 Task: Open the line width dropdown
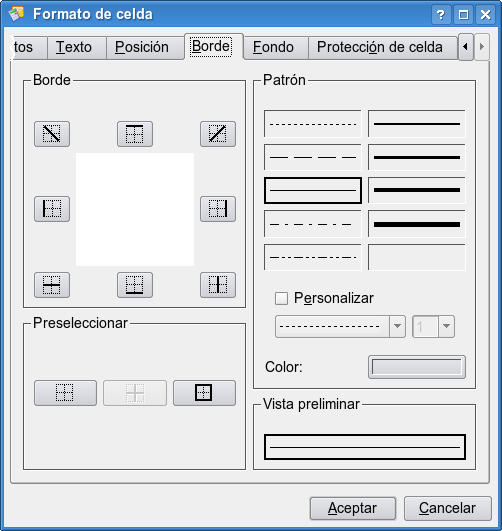(x=433, y=326)
